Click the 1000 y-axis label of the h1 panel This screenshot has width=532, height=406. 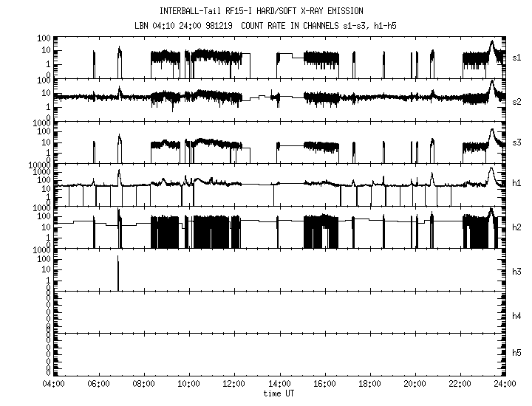pyautogui.click(x=39, y=165)
